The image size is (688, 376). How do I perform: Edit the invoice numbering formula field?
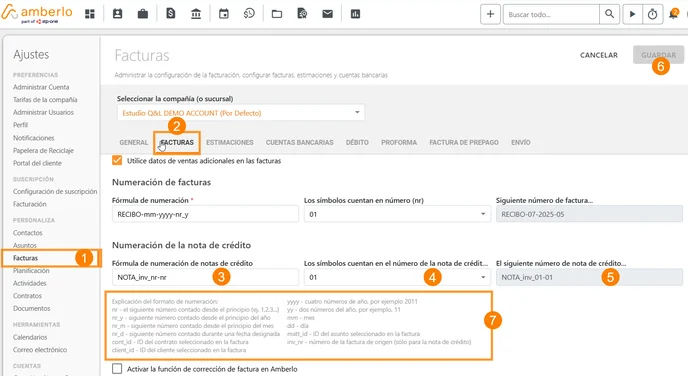coord(205,214)
